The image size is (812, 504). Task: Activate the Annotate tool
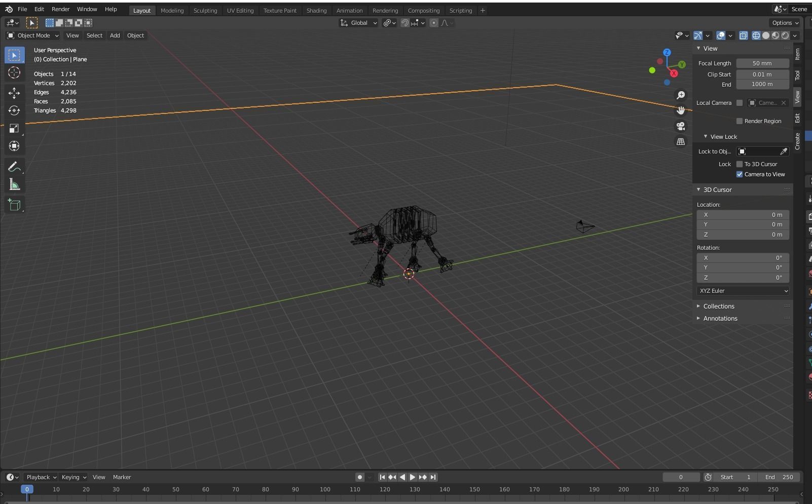[x=14, y=167]
